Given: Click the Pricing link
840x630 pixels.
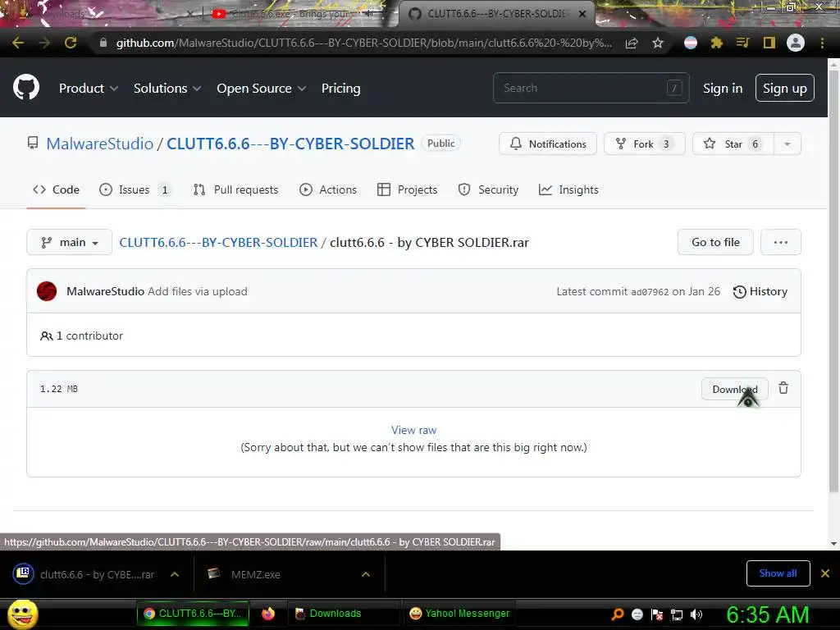Looking at the screenshot, I should coord(340,89).
